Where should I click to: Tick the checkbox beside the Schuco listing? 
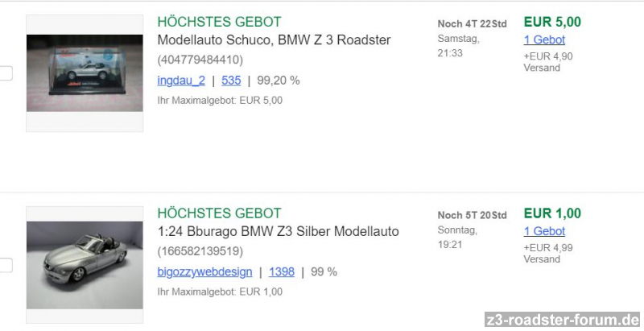point(6,73)
